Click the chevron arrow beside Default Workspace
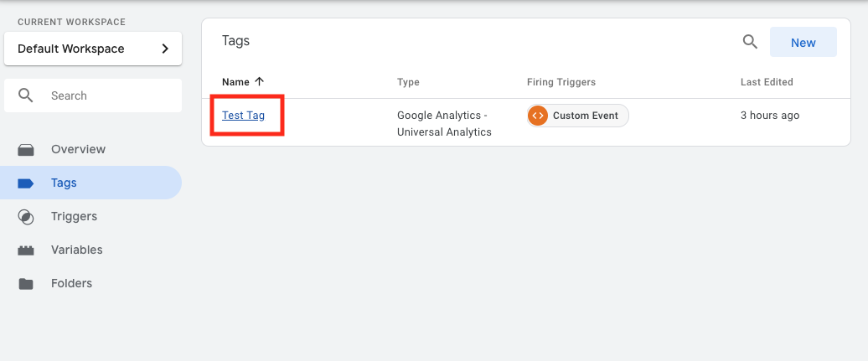This screenshot has height=361, width=868. click(164, 49)
